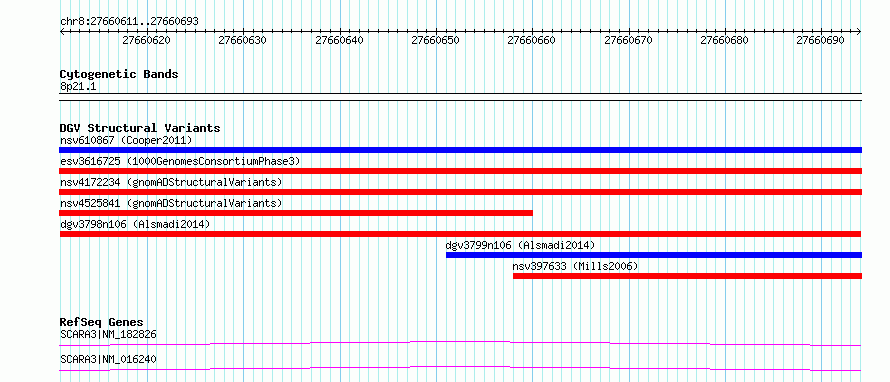This screenshot has height=382, width=890.
Task: Click the SCARA3|NM_016240 gene label
Action: [x=108, y=359]
